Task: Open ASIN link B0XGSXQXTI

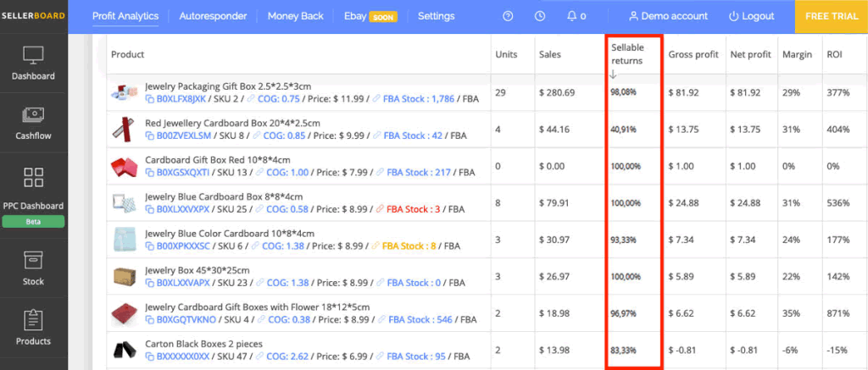Action: click(x=183, y=173)
